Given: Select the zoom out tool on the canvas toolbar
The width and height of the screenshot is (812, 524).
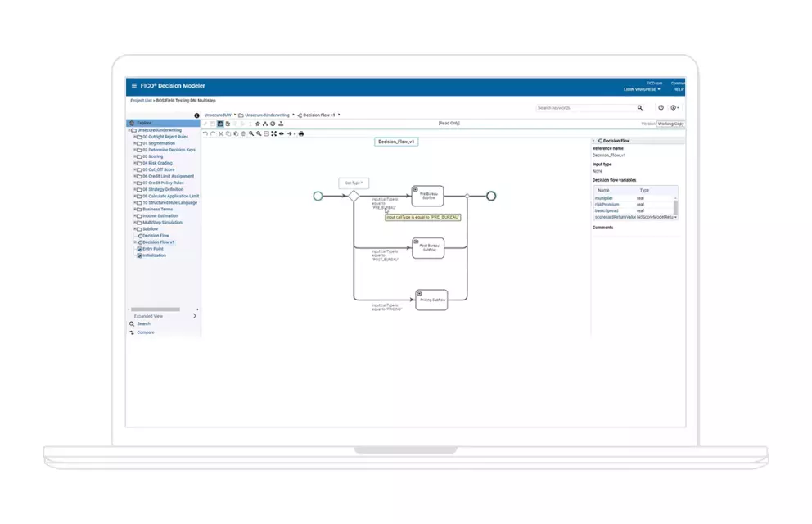Looking at the screenshot, I should 259,134.
